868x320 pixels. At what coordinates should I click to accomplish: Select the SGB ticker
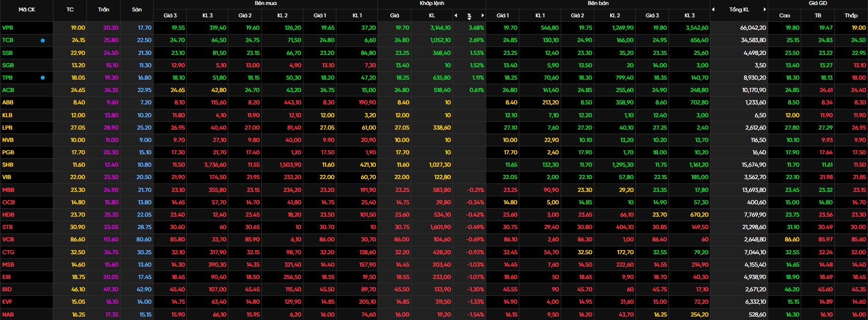coord(7,65)
